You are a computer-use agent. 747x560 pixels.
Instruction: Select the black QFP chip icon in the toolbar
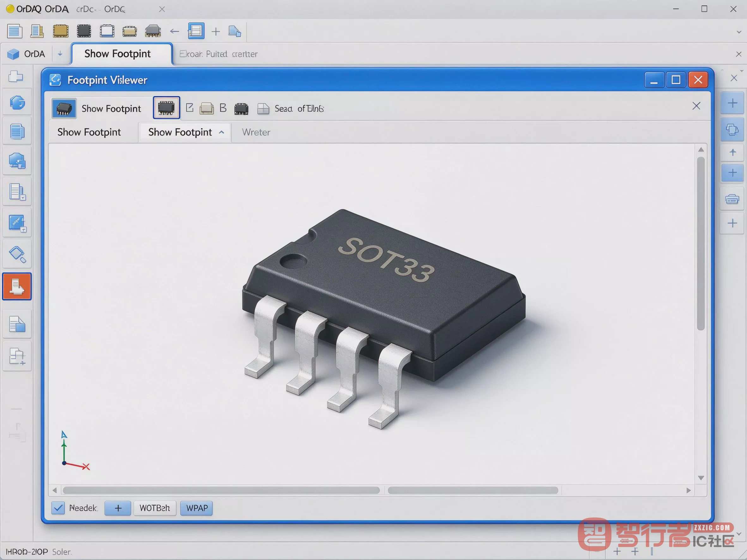84,31
